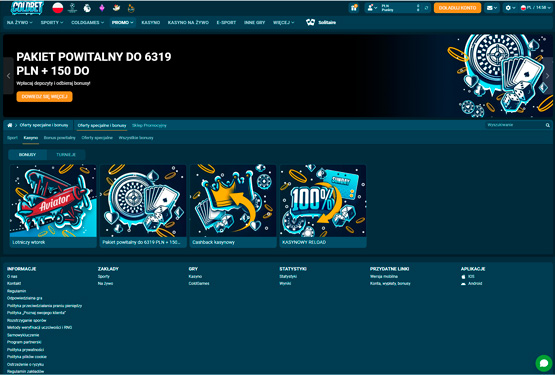Screen dimensions: 555x375
Task: Open Konta, wypłaty, bonusy footer link
Action: [x=390, y=283]
